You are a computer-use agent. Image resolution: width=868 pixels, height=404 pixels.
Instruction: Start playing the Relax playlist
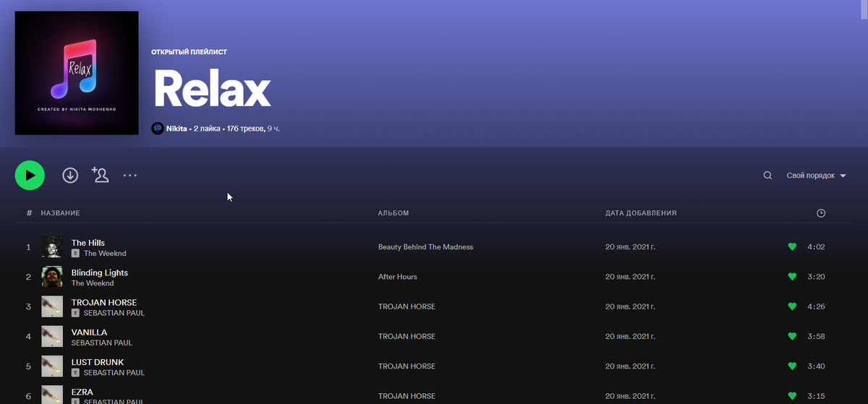coord(30,175)
